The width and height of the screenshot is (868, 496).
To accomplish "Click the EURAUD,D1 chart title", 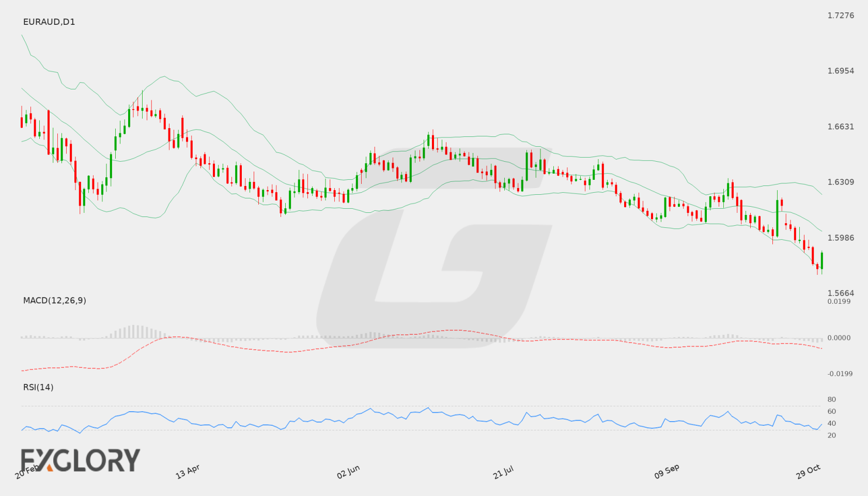I will pos(49,22).
